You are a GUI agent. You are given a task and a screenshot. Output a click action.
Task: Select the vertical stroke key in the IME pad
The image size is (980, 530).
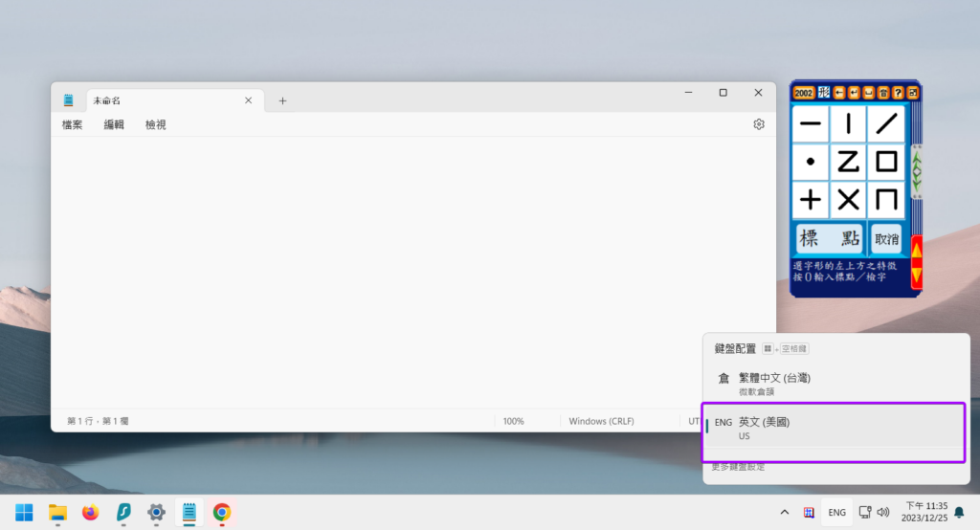coord(848,123)
